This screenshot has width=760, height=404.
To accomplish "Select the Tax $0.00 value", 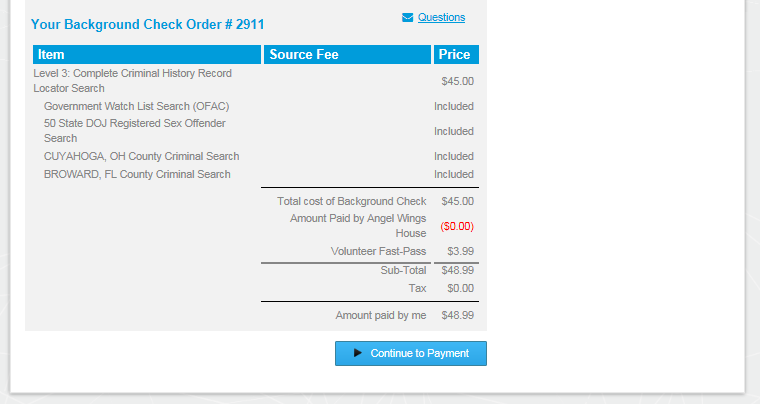I will pos(460,288).
